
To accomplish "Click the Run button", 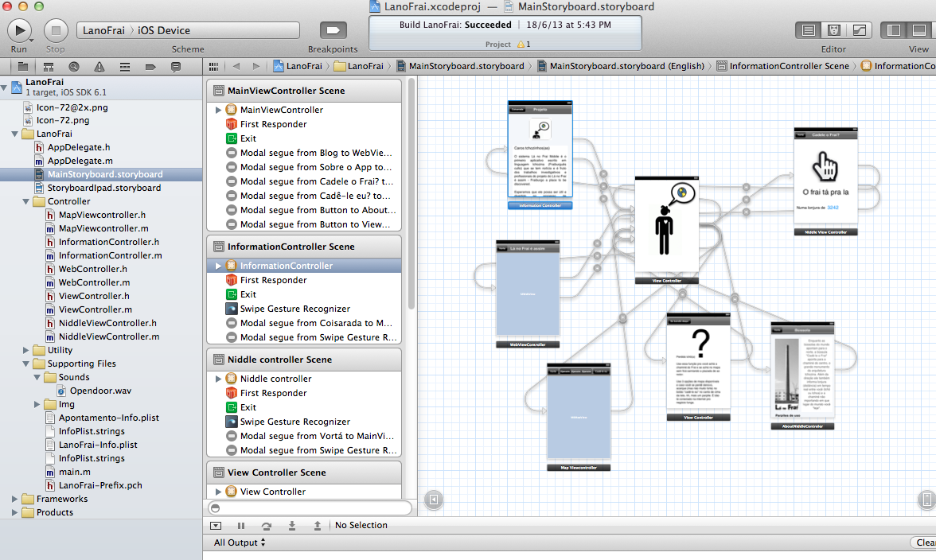I will 19,30.
